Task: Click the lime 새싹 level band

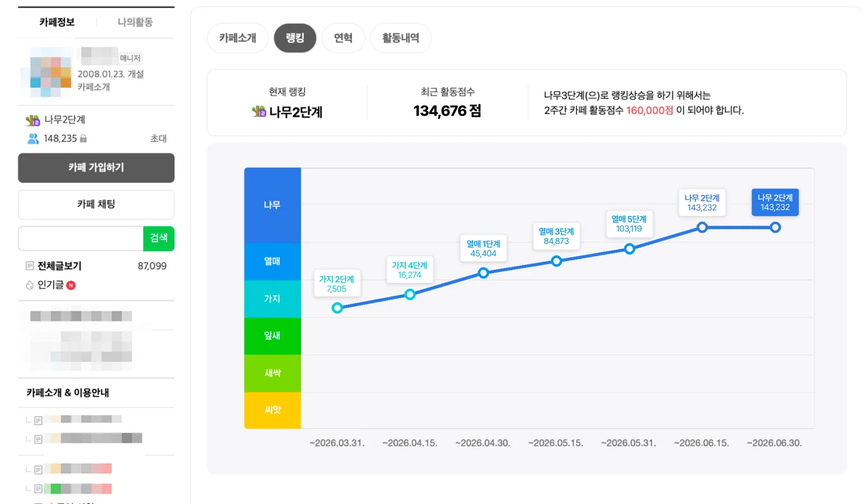Action: [273, 373]
